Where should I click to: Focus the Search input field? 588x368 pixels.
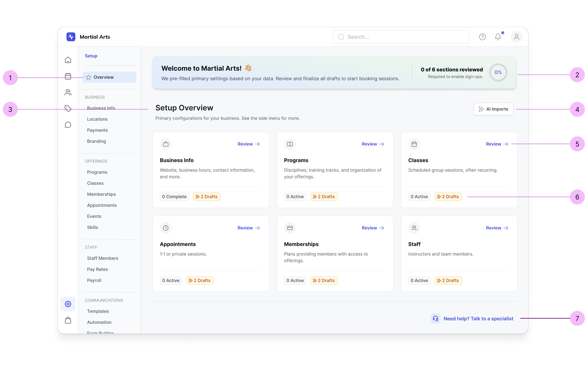401,37
